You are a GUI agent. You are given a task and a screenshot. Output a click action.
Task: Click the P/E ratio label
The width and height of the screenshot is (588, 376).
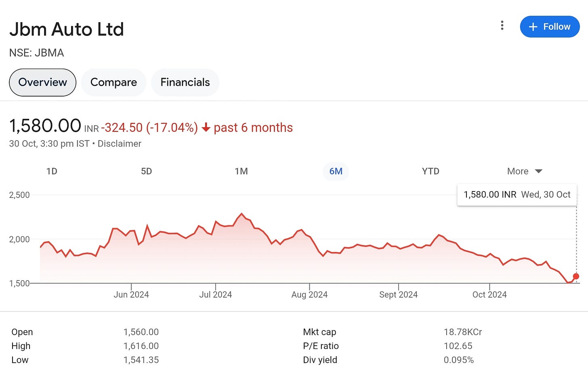pyautogui.click(x=321, y=346)
